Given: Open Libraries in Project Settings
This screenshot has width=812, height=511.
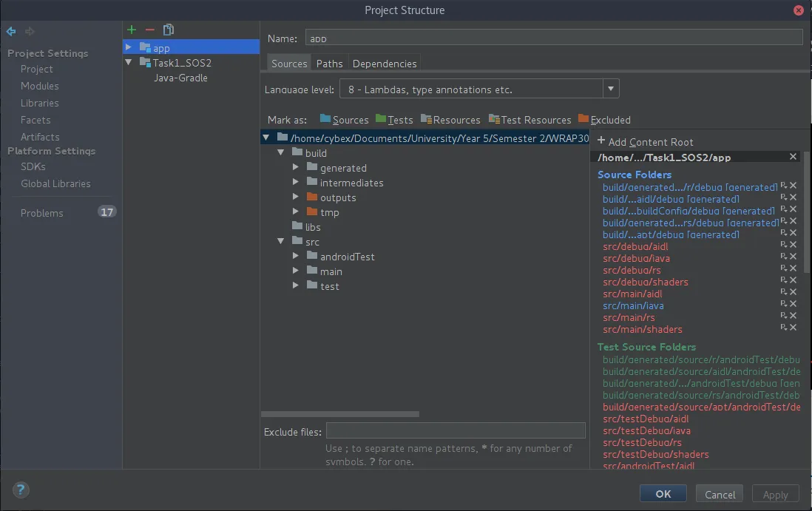Looking at the screenshot, I should (x=39, y=103).
